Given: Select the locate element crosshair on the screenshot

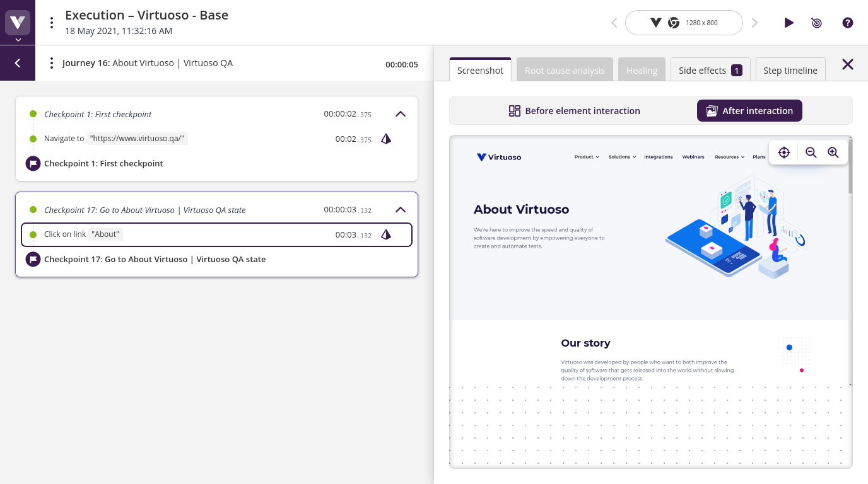Looking at the screenshot, I should (783, 152).
